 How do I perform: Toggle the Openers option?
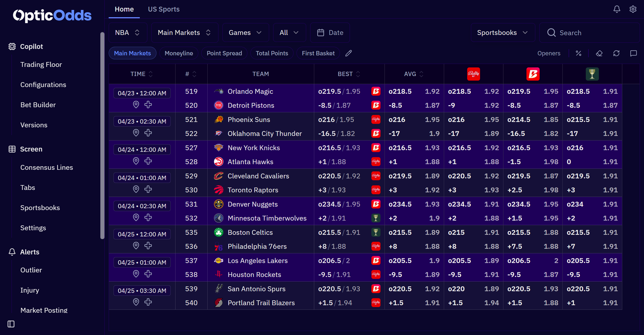(549, 53)
